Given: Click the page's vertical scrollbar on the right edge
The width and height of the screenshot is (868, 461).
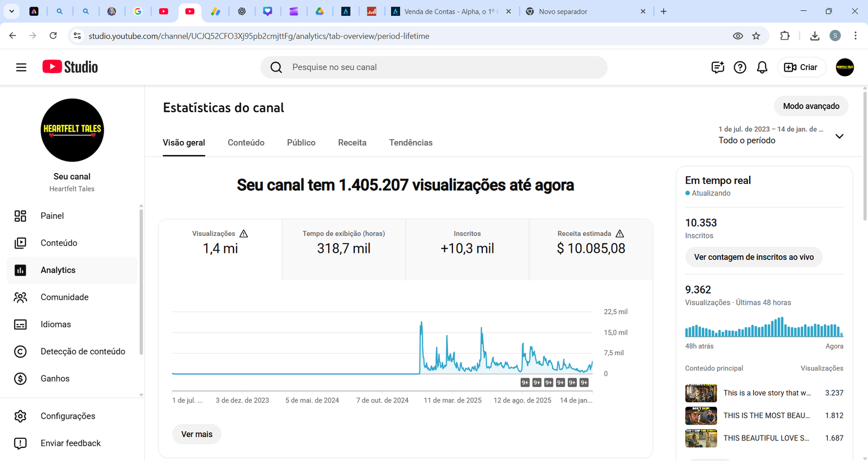Looking at the screenshot, I should (x=865, y=157).
